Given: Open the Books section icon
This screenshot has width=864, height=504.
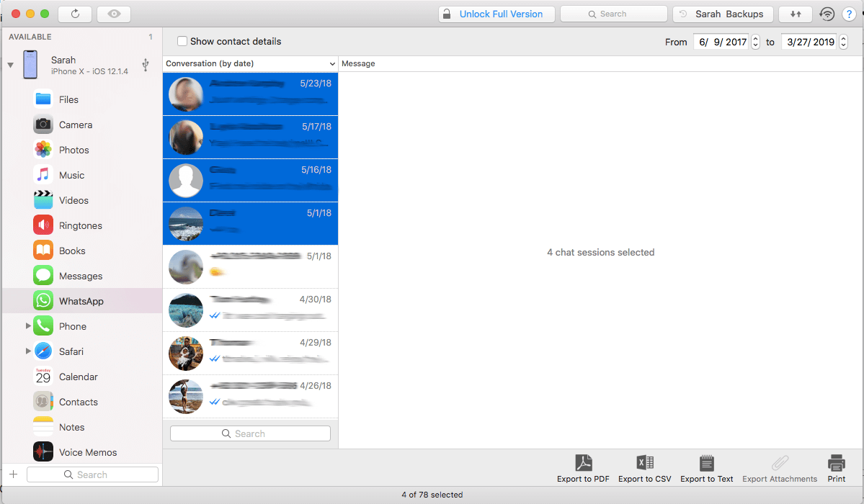Looking at the screenshot, I should tap(43, 251).
